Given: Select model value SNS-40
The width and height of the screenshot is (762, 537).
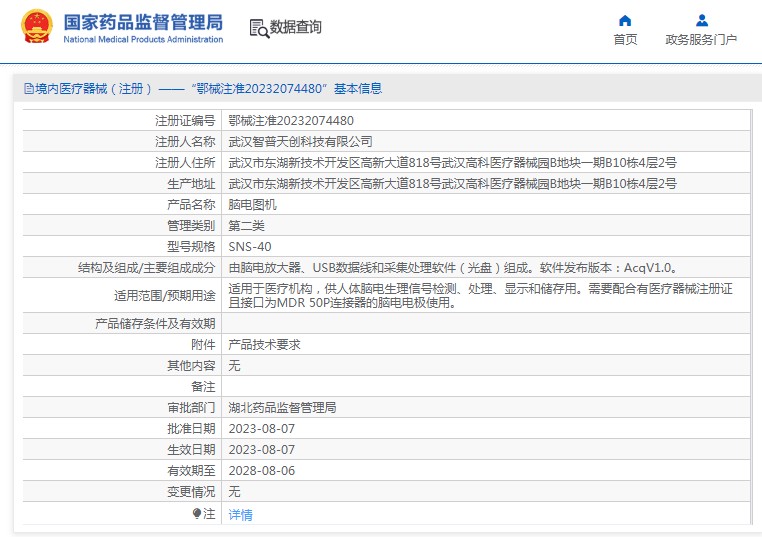Looking at the screenshot, I should pos(250,246).
